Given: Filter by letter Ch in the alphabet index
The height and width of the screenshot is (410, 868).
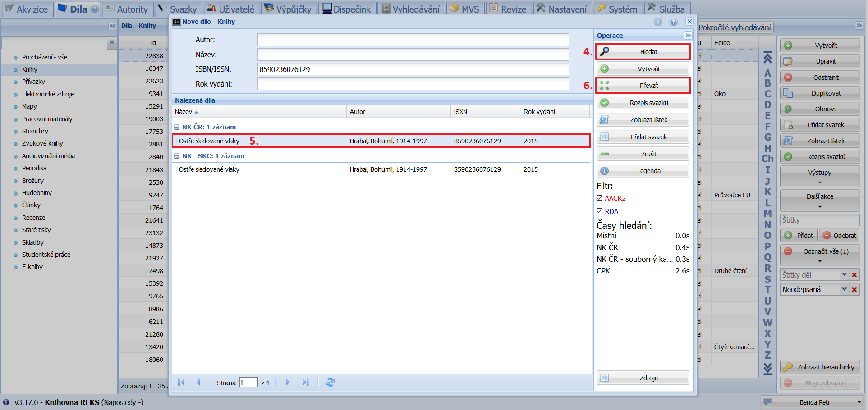Looking at the screenshot, I should coord(767,159).
